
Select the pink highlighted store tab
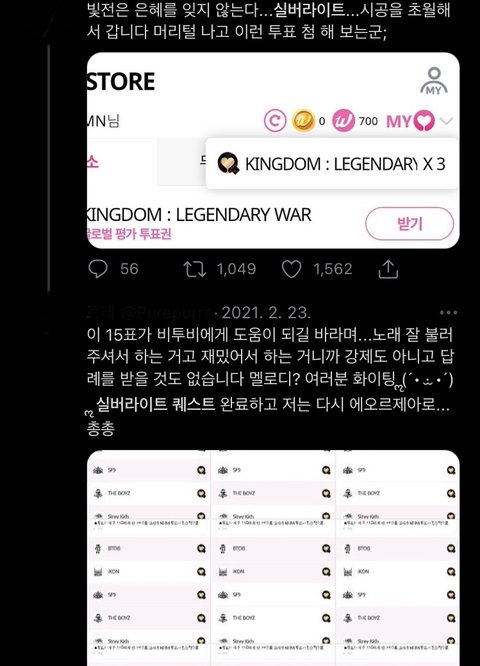(93, 162)
